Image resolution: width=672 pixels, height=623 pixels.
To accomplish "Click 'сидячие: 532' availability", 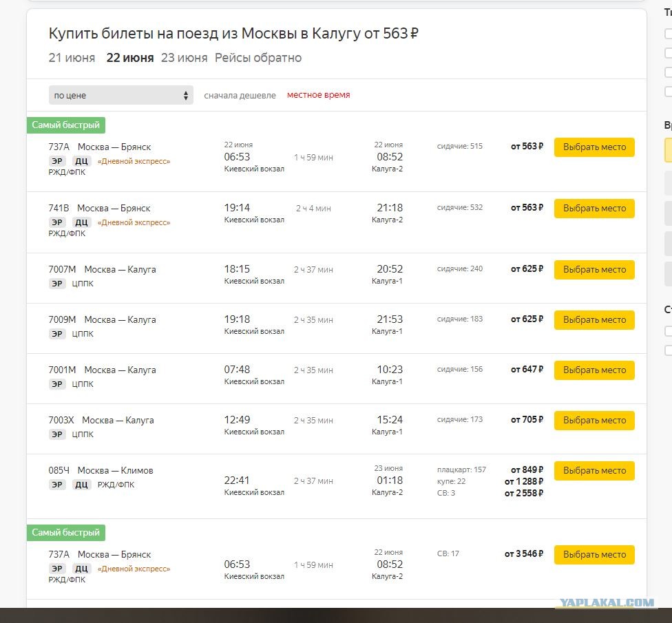I will (459, 207).
